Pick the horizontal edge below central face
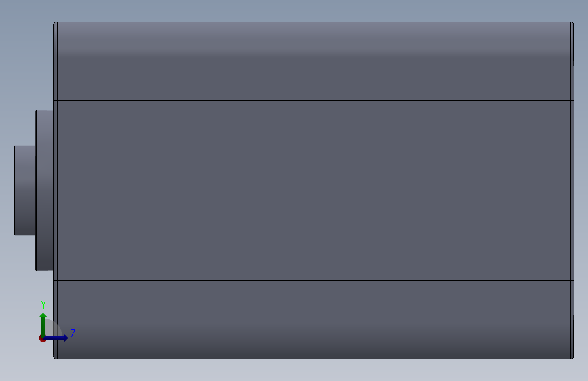588x381 pixels. point(313,280)
